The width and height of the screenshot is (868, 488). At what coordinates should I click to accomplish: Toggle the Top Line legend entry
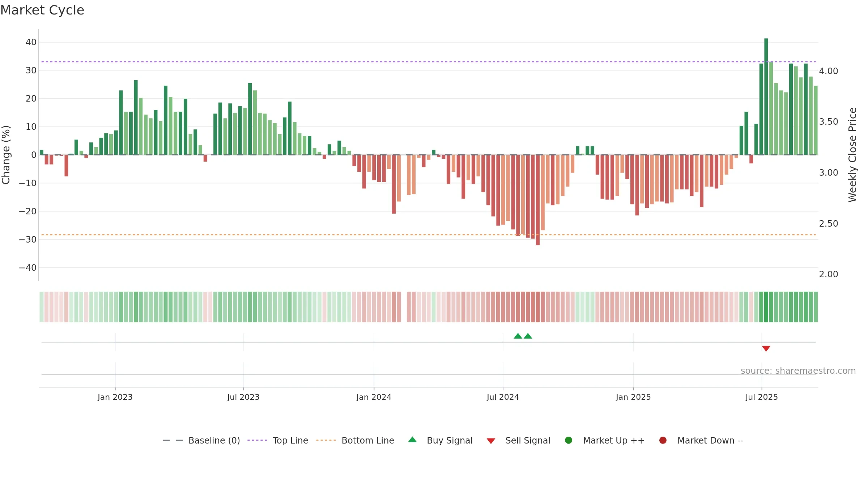[277, 440]
